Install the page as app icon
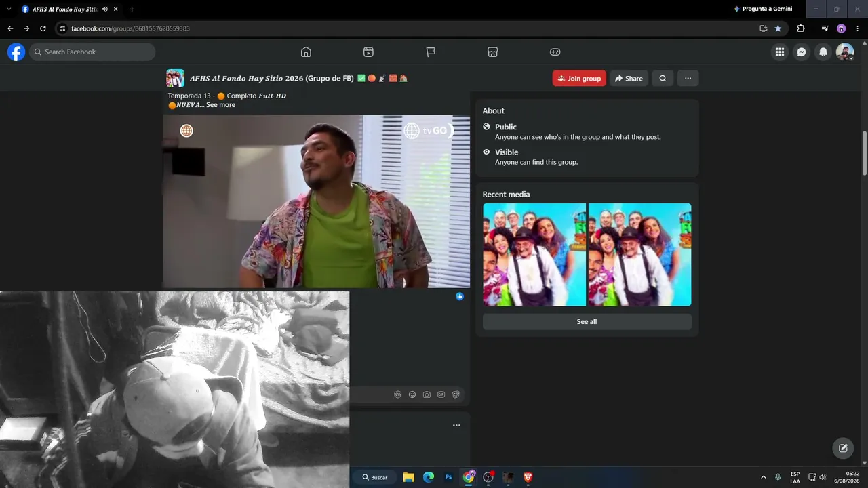Screen dimensions: 868x488 pyautogui.click(x=763, y=28)
